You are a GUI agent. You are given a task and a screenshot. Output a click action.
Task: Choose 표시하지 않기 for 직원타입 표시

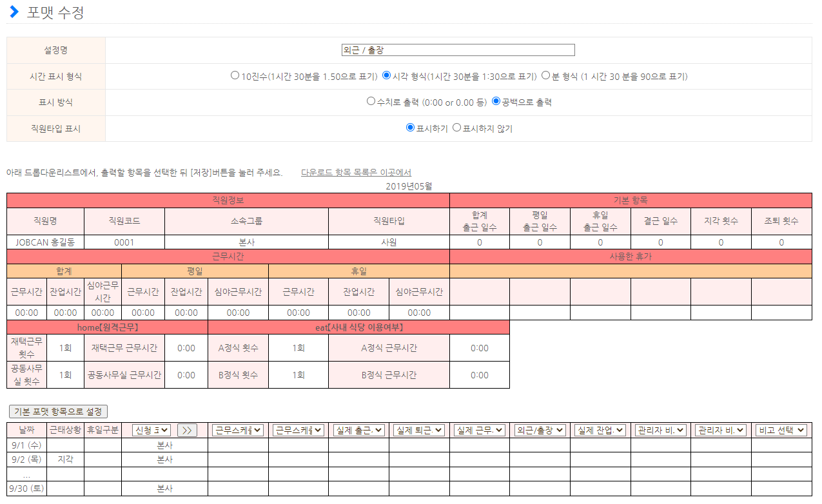click(456, 128)
